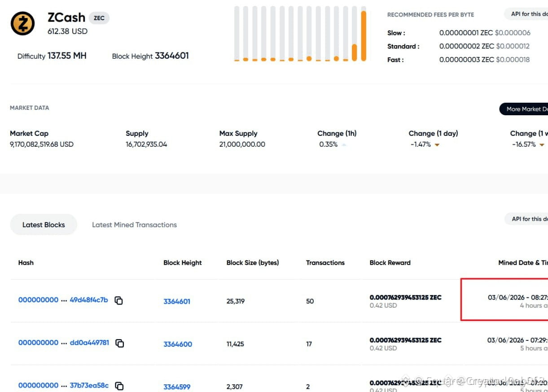This screenshot has width=548, height=392.
Task: Click the Hash column header
Action: [26, 262]
